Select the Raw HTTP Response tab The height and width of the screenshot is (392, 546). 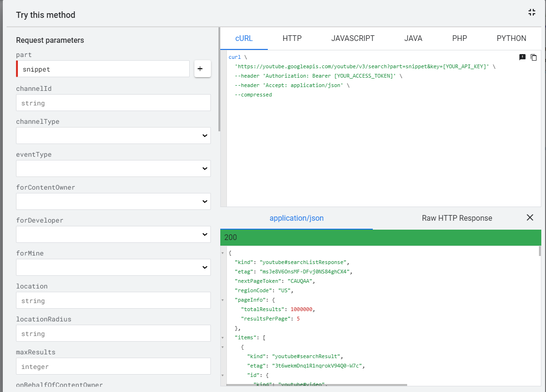pyautogui.click(x=457, y=218)
